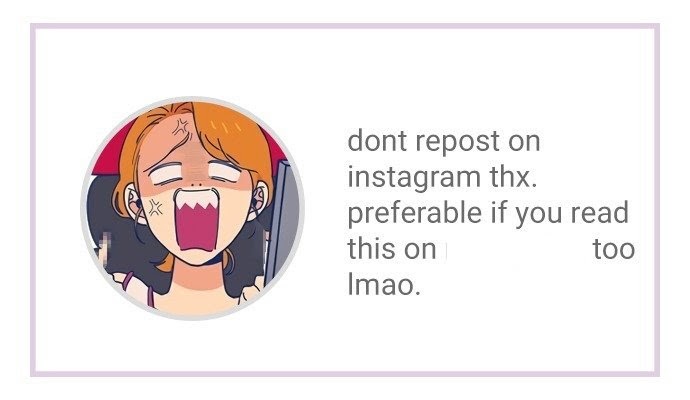This screenshot has height=400, width=690.
Task: Click the word "preferable" in the bio
Action: [x=415, y=213]
